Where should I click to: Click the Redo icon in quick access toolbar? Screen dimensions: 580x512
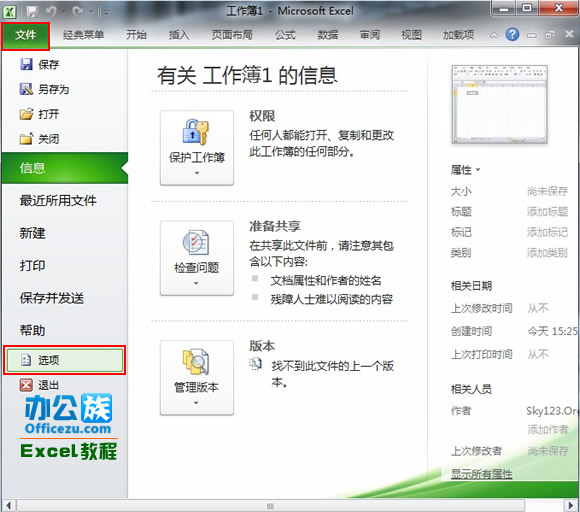pos(78,12)
